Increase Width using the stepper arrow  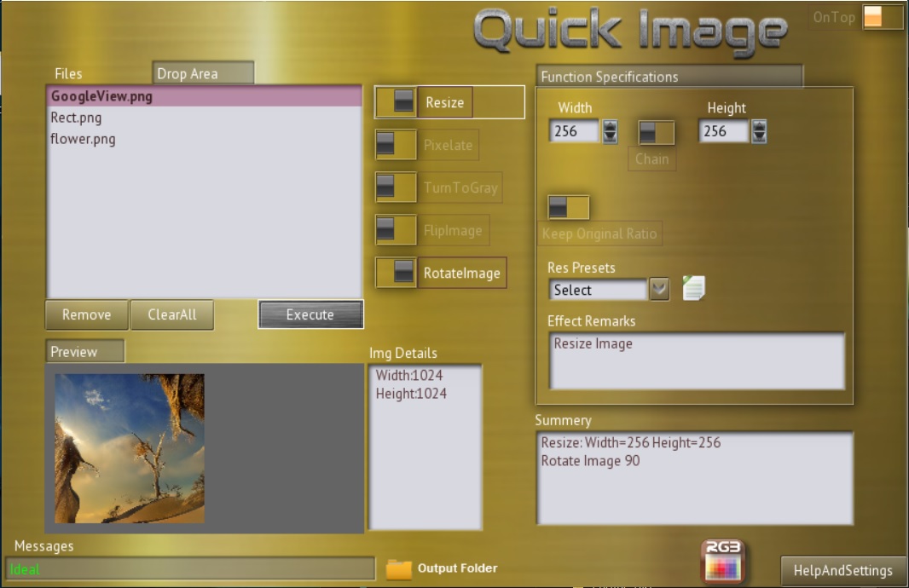(x=611, y=126)
